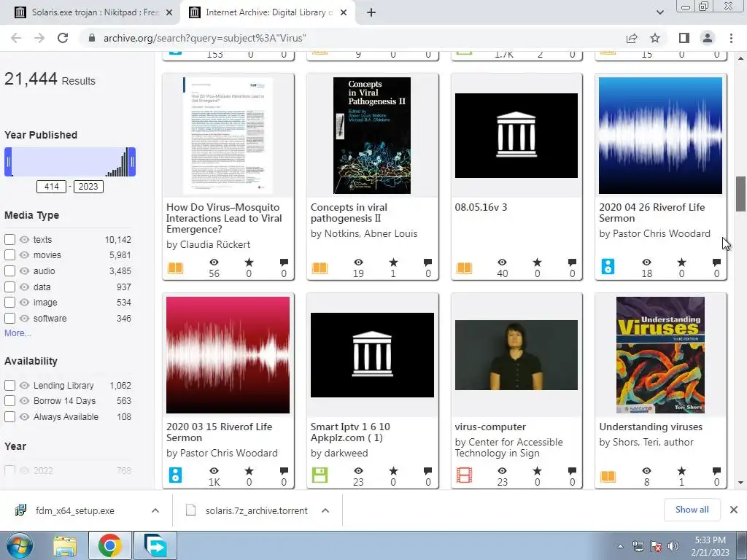Go forward with the browser arrow

(x=39, y=38)
